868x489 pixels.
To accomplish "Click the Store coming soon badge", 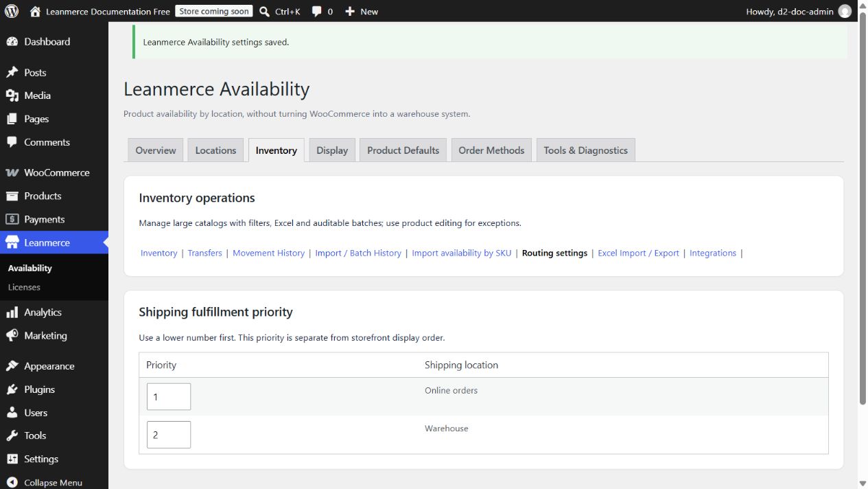I will (214, 11).
